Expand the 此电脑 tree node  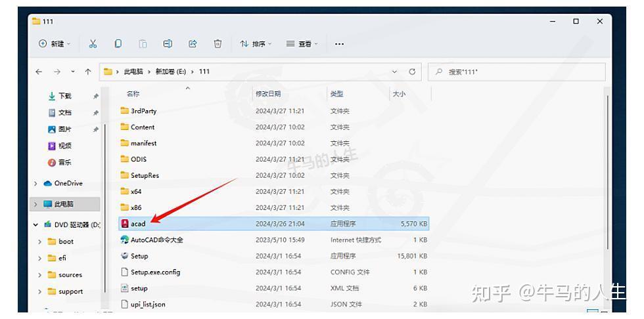[x=36, y=204]
